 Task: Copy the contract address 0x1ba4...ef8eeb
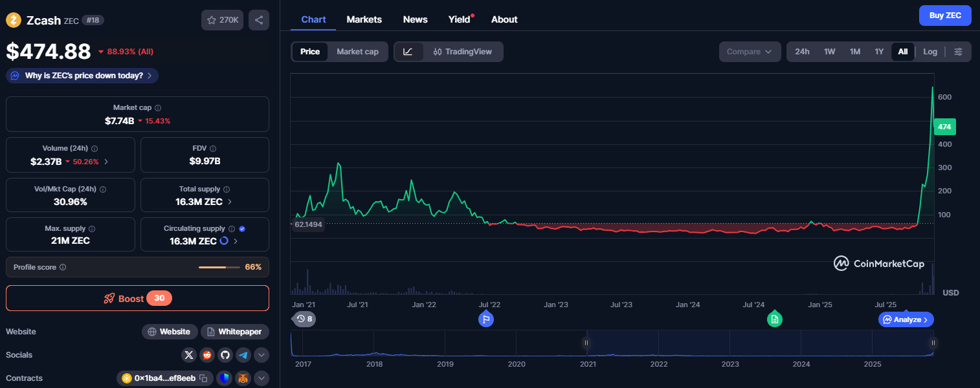pos(203,378)
